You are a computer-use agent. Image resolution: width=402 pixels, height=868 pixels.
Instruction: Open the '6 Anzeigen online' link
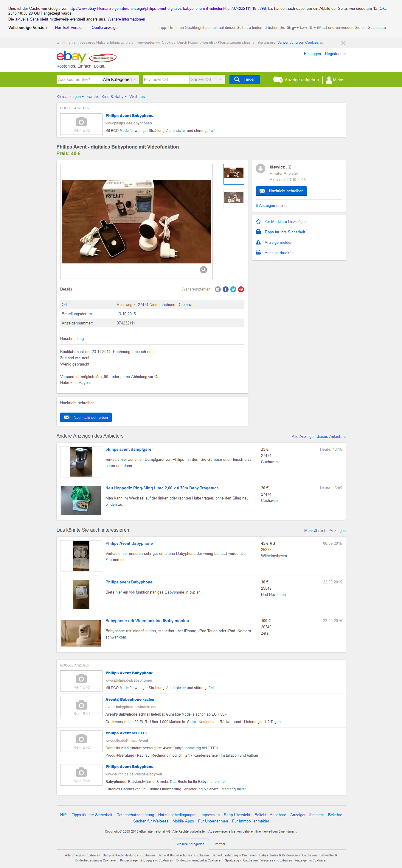pyautogui.click(x=271, y=206)
